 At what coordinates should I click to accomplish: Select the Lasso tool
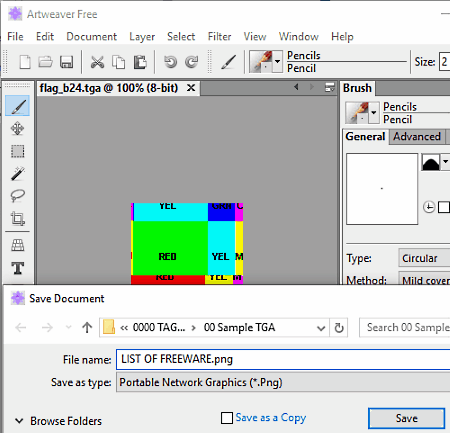(18, 196)
